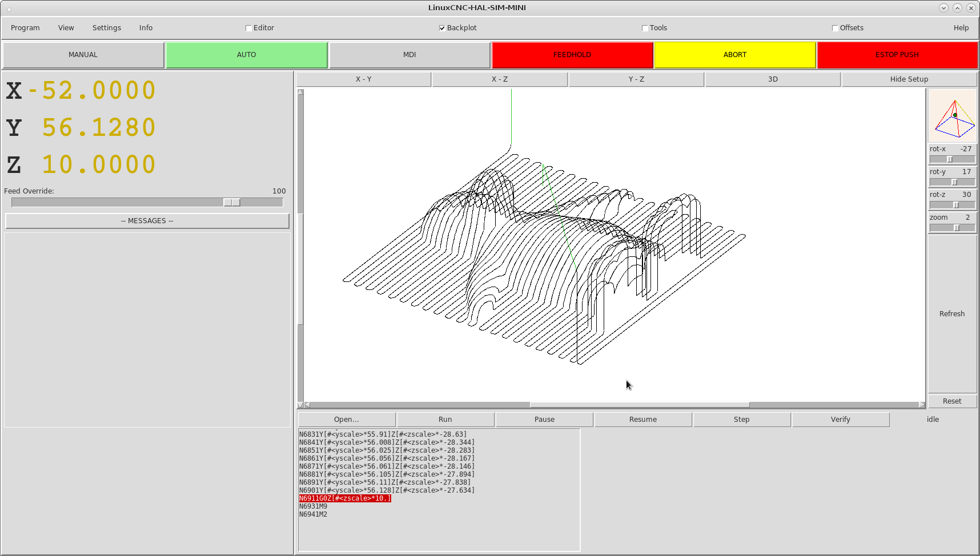Click the backplot scroll-left arrow
The height and width of the screenshot is (556, 980).
point(307,405)
